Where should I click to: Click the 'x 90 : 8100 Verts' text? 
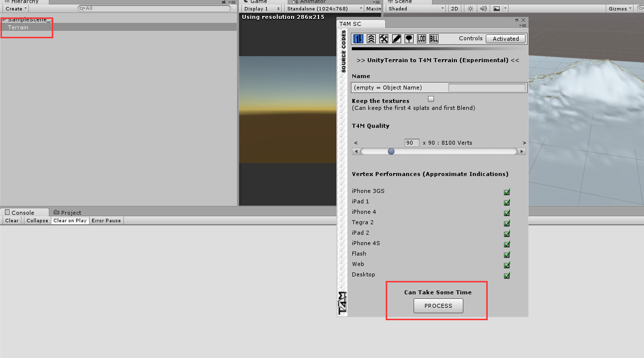[x=447, y=143]
